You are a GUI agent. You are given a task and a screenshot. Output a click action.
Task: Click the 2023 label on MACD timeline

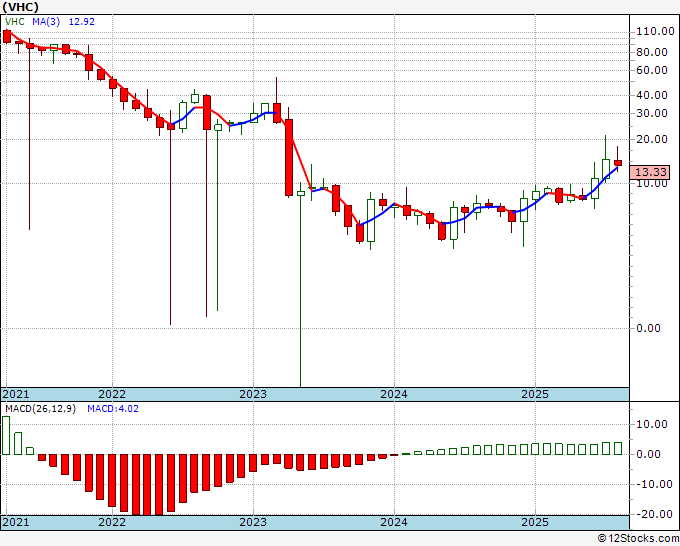(x=253, y=522)
